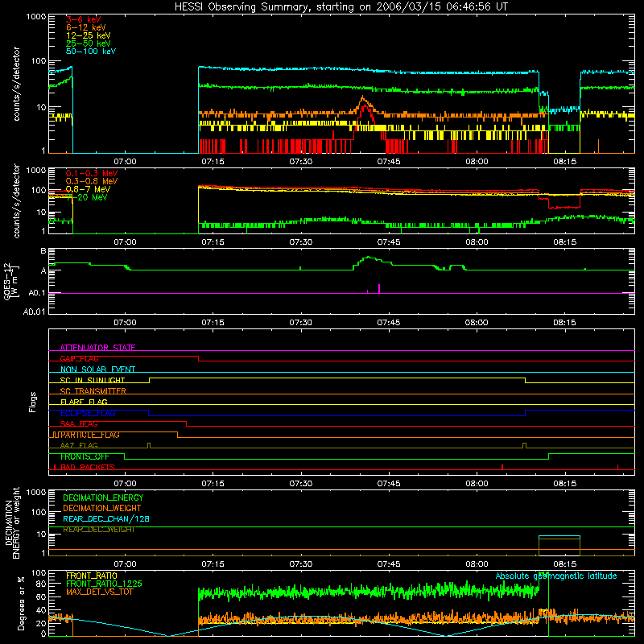Click the 07:15 tick label under the Flags panel
This screenshot has height=644, width=644.
[x=213, y=484]
